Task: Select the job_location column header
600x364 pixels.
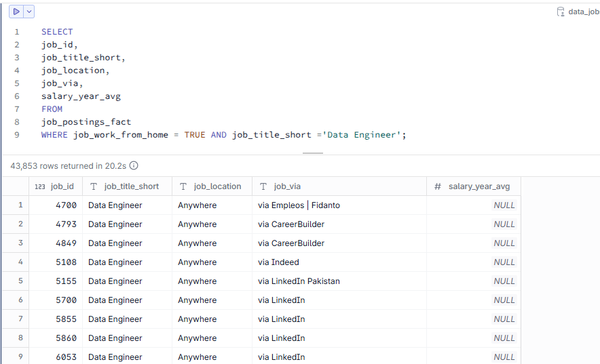Action: (212, 186)
